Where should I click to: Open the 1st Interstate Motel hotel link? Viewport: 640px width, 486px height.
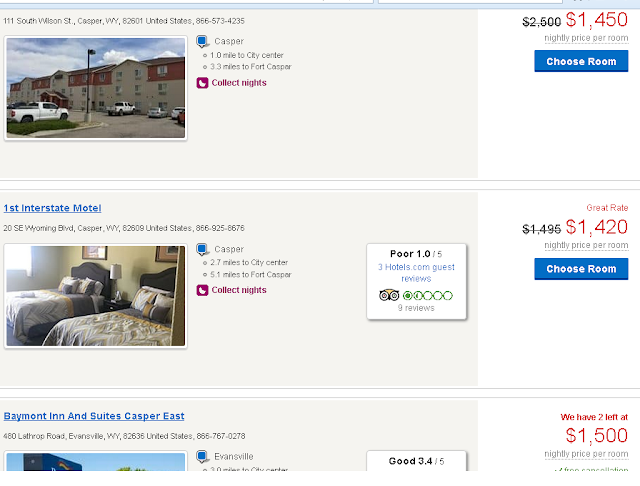click(x=52, y=208)
